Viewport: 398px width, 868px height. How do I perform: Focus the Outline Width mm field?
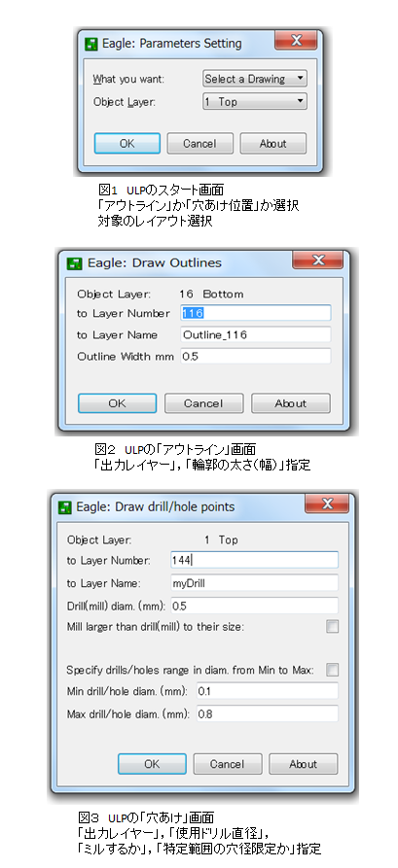pyautogui.click(x=256, y=356)
